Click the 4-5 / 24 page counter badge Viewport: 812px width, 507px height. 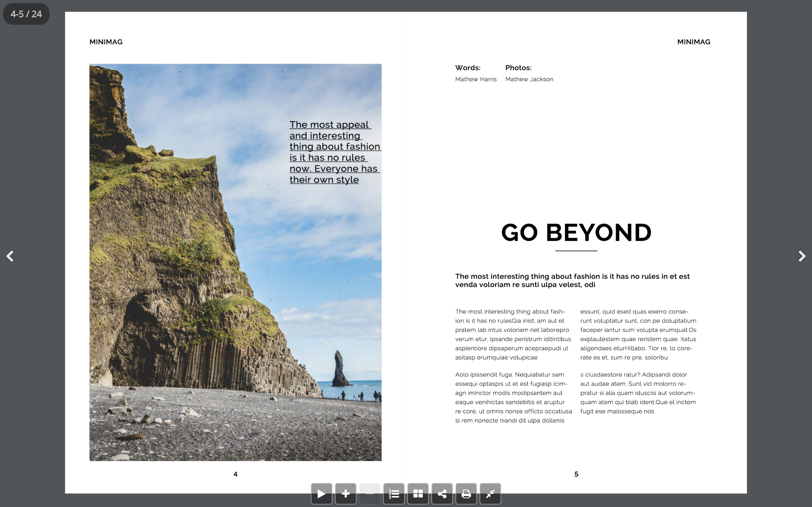[x=26, y=14]
